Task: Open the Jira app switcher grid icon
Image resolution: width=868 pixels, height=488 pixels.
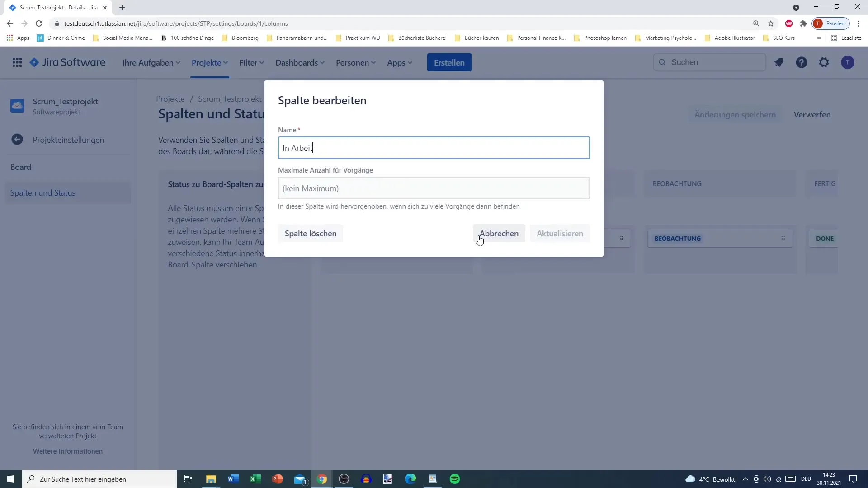Action: pyautogui.click(x=17, y=62)
